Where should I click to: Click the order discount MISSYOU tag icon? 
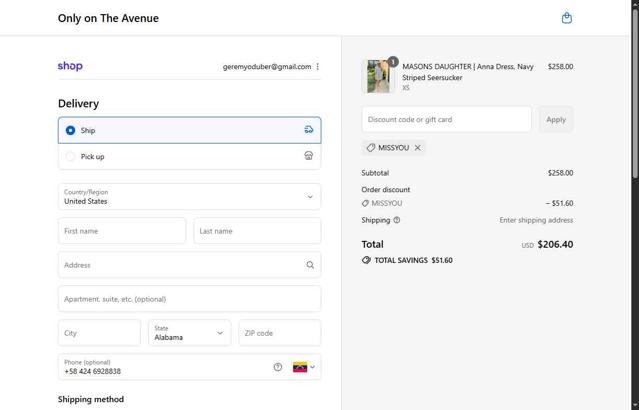365,203
